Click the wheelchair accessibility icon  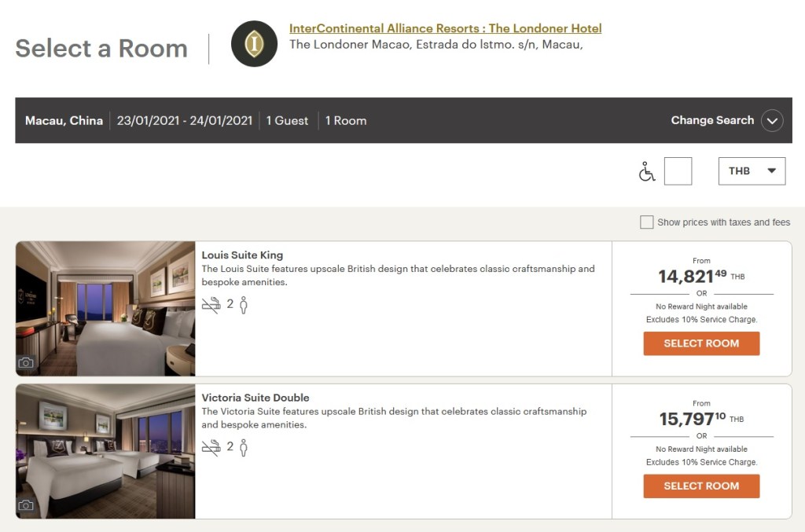pyautogui.click(x=647, y=171)
